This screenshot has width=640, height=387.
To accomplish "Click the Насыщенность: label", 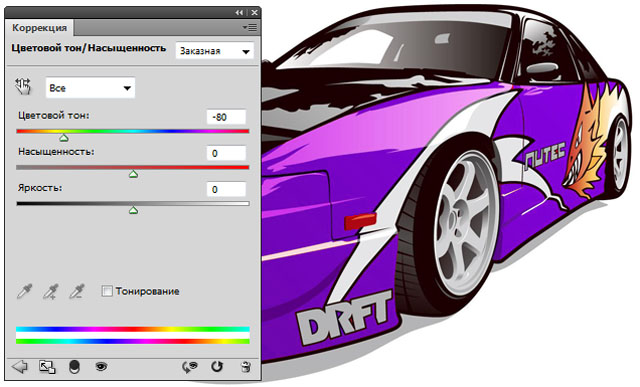I will coord(56,151).
